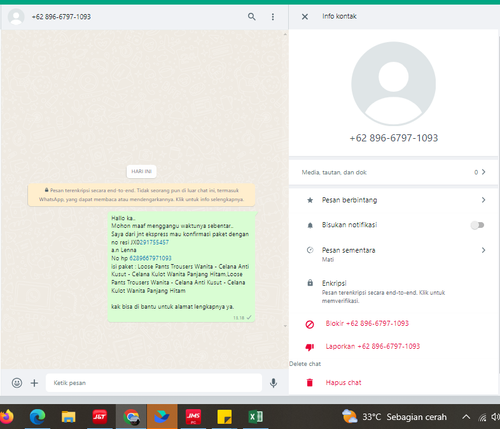Click the block icon next to Blokir

(x=310, y=324)
